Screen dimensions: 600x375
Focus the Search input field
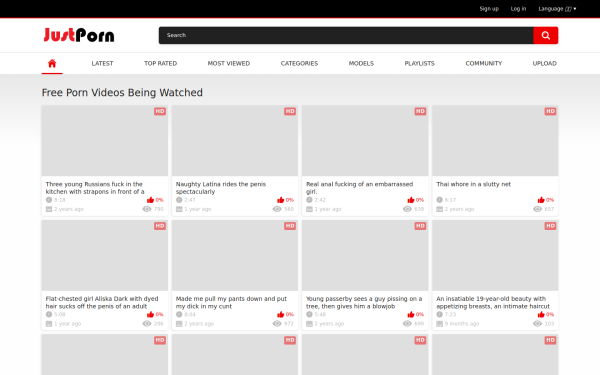(x=346, y=35)
